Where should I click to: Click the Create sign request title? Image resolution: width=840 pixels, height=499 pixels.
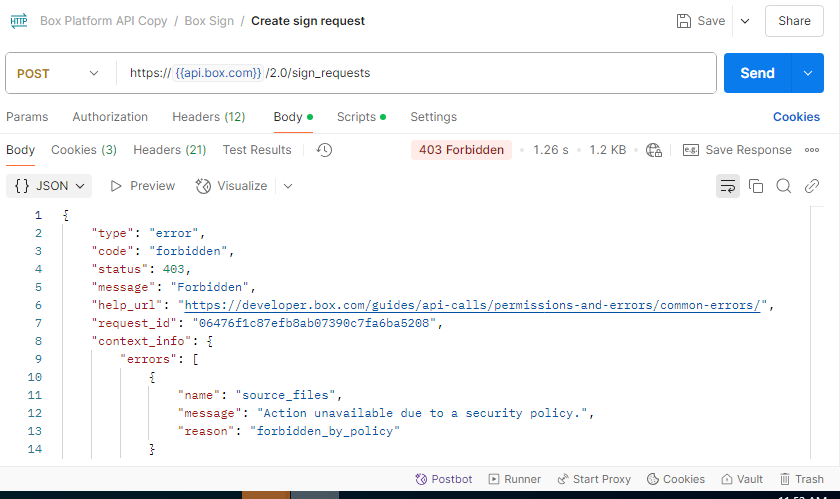pyautogui.click(x=308, y=21)
